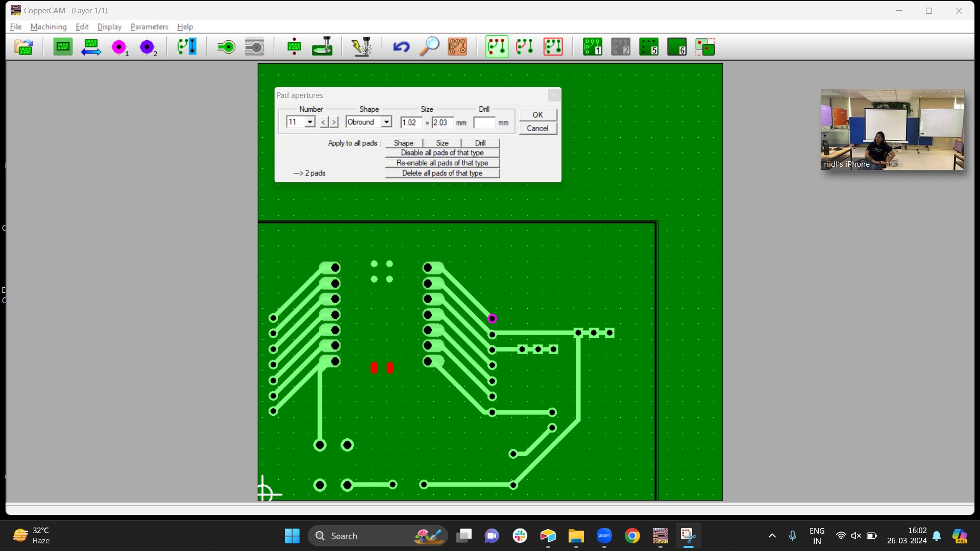Screen dimensions: 980x551
Task: Go to previous aperture number
Action: [324, 122]
